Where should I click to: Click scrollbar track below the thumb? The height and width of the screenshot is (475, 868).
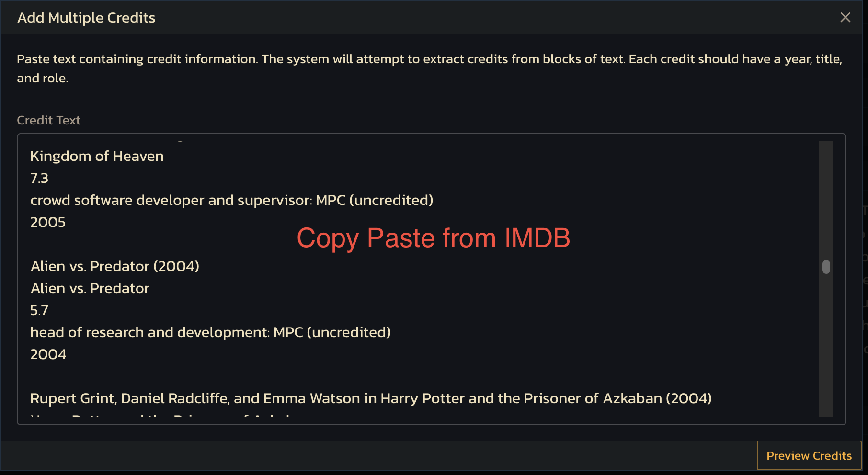coord(826,345)
